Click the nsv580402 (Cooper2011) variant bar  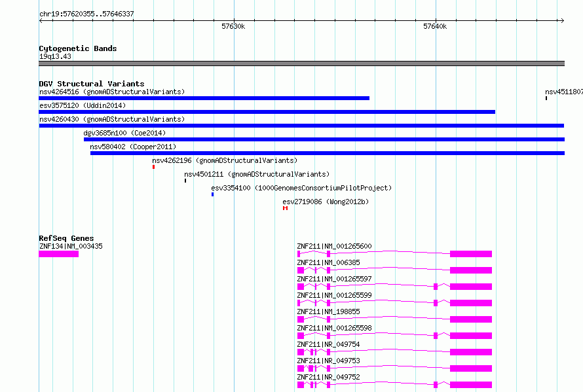pos(328,153)
